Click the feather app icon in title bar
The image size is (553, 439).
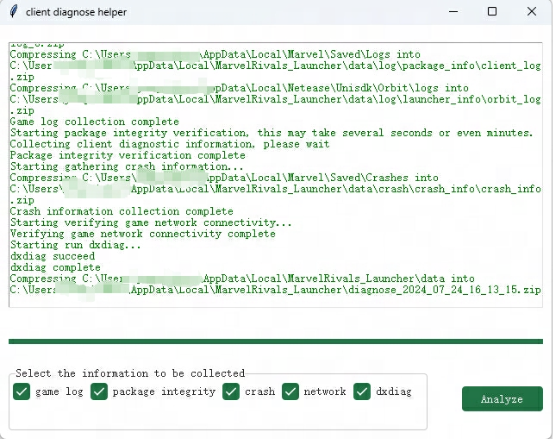13,12
